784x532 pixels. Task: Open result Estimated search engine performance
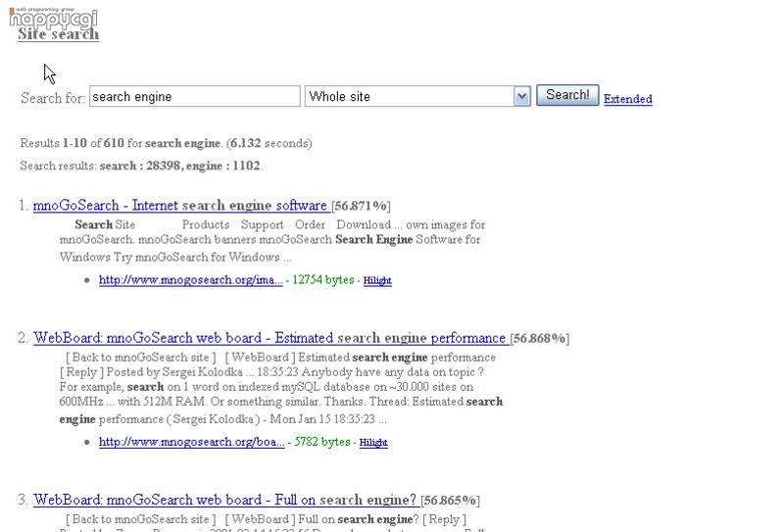point(271,338)
